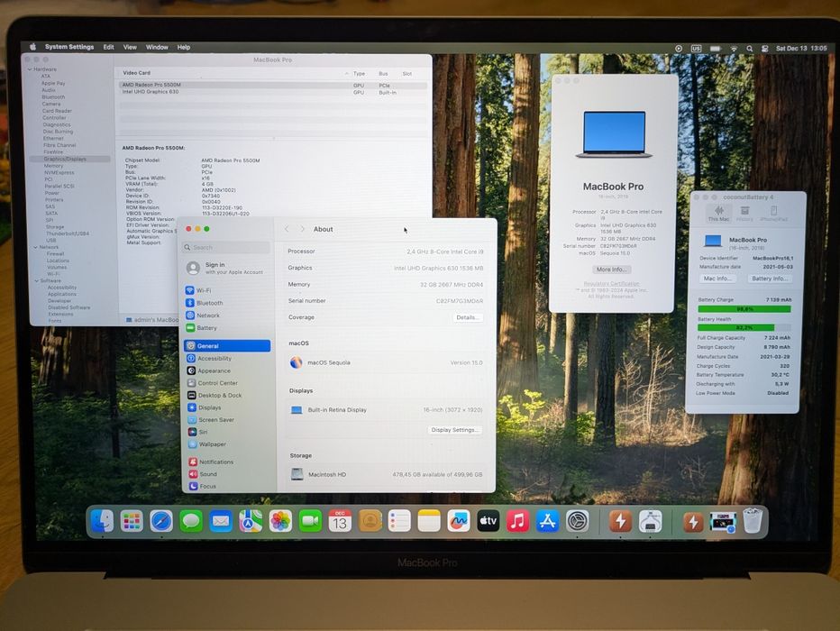The width and height of the screenshot is (840, 631).
Task: Open Notifications in Settings sidebar
Action: click(x=227, y=462)
